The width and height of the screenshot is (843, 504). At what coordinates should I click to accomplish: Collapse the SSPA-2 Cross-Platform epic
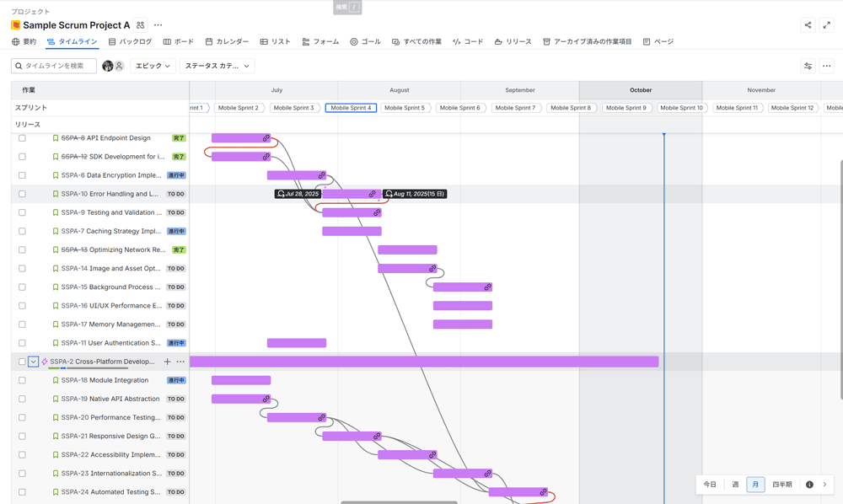pos(34,362)
